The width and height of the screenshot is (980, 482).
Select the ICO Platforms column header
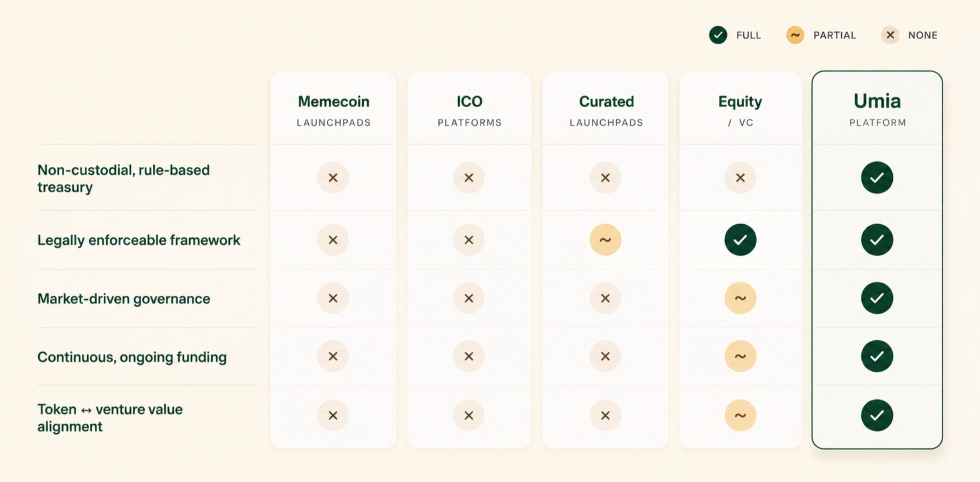pos(469,110)
